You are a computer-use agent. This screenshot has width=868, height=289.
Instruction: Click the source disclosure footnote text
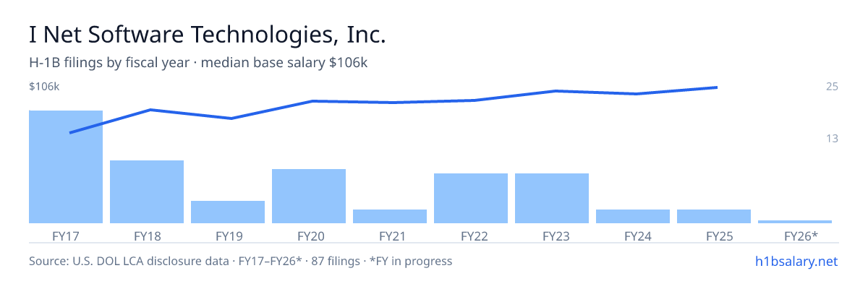point(240,261)
